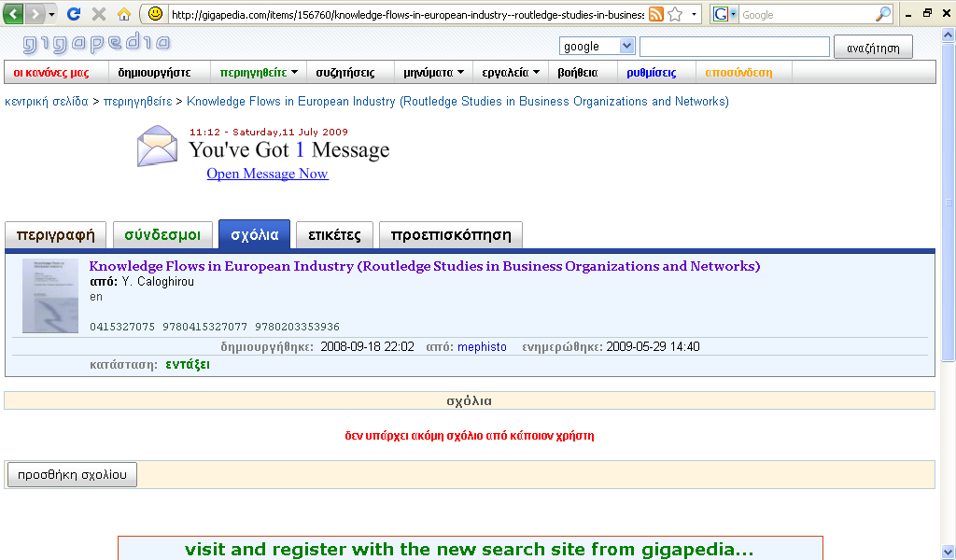Open the google search-source combo box

pyautogui.click(x=597, y=47)
